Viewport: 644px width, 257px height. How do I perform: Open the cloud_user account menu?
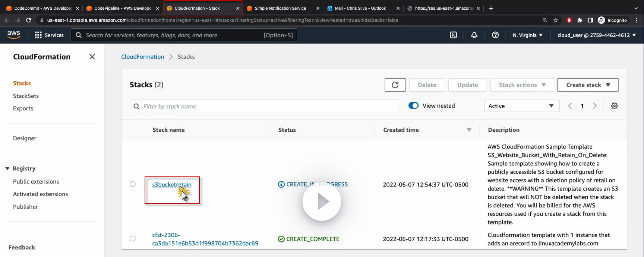597,35
